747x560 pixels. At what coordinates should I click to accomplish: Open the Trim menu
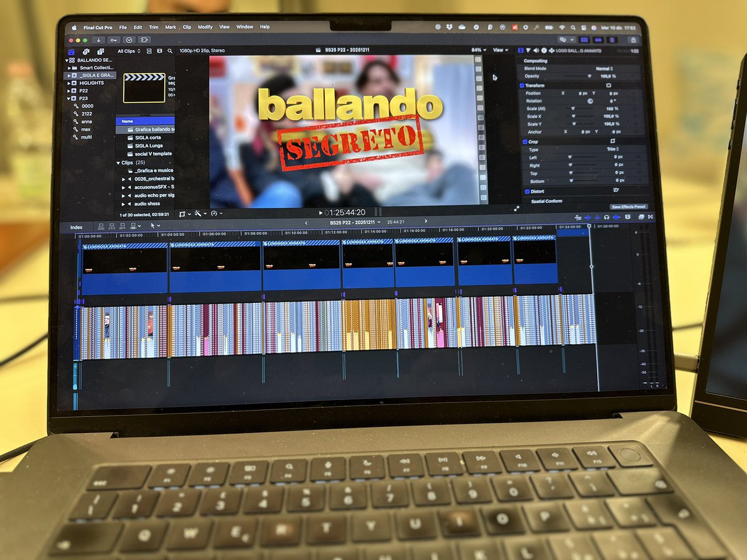pos(154,27)
